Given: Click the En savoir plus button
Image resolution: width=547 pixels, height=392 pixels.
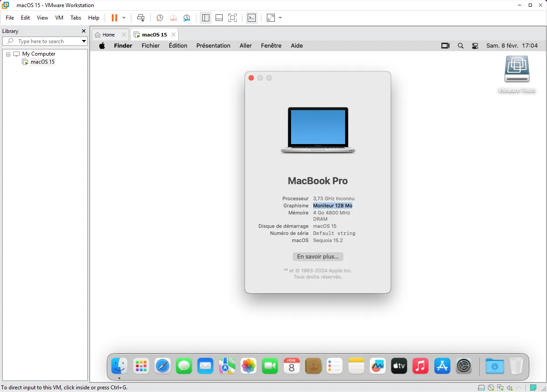Looking at the screenshot, I should 318,256.
